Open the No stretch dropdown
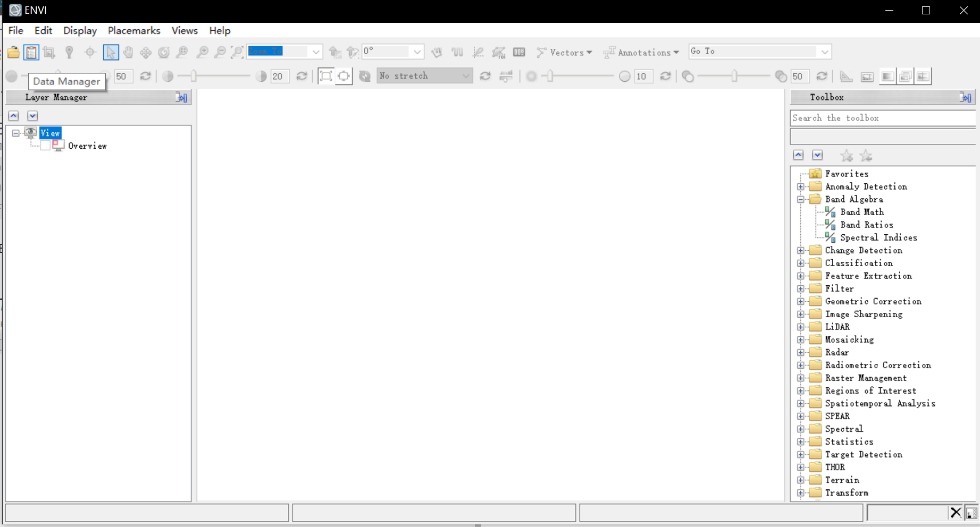This screenshot has height=527, width=980. [x=466, y=76]
